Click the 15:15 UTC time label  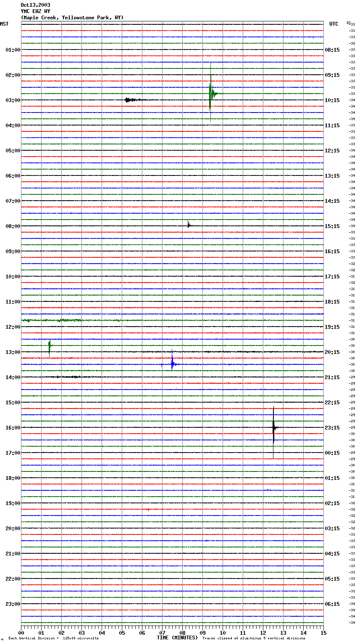pos(332,226)
